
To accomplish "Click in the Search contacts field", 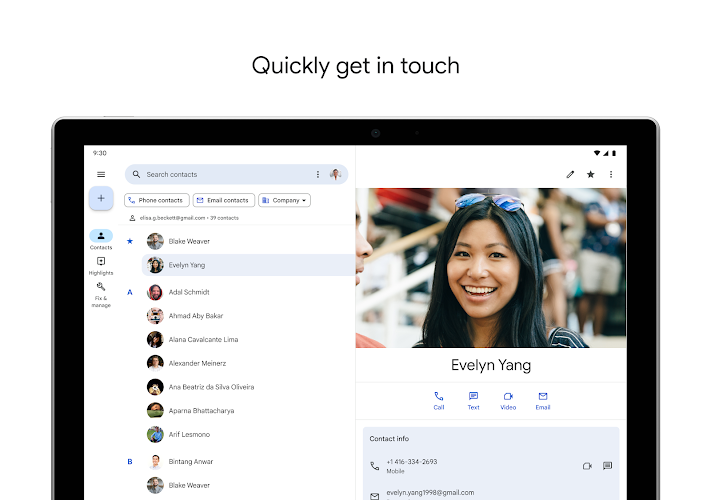I will (225, 174).
